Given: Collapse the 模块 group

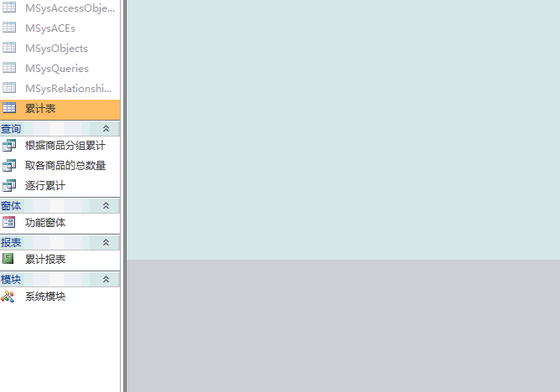Looking at the screenshot, I should [x=106, y=279].
